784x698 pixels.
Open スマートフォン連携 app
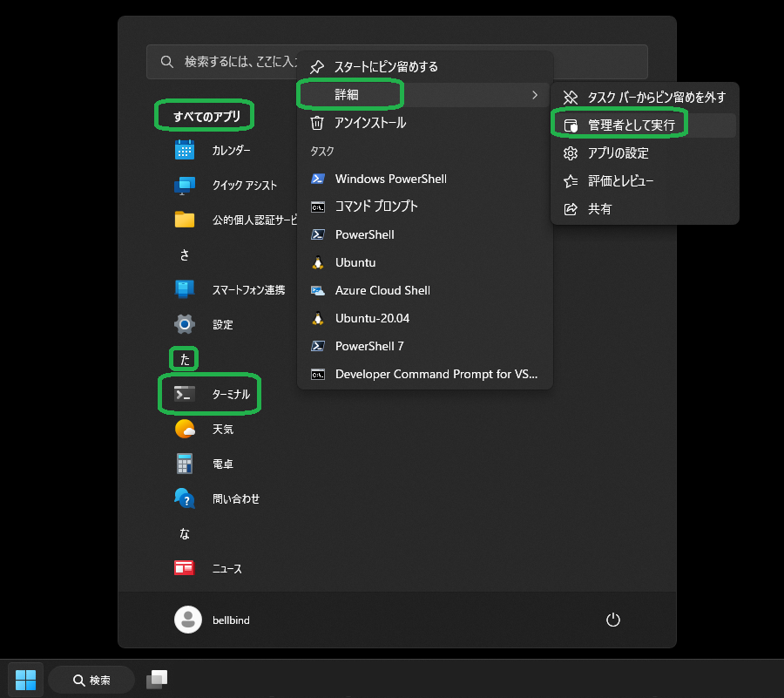tap(229, 289)
